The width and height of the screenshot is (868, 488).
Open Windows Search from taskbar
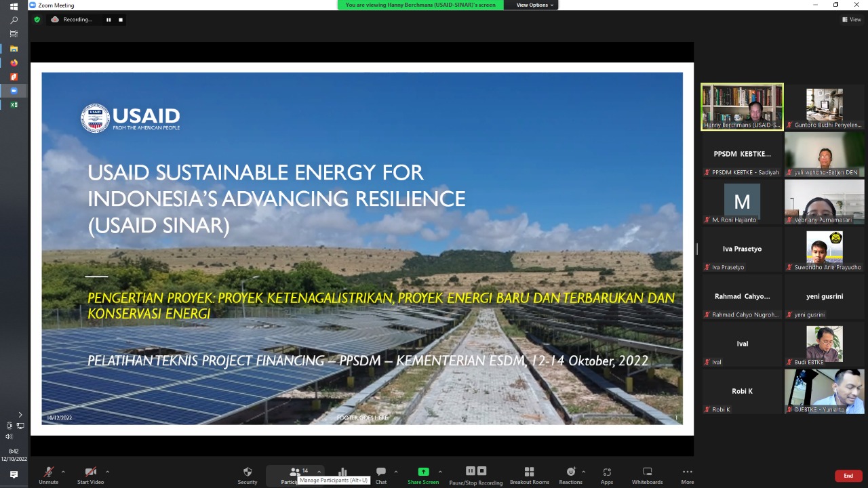pos(14,20)
